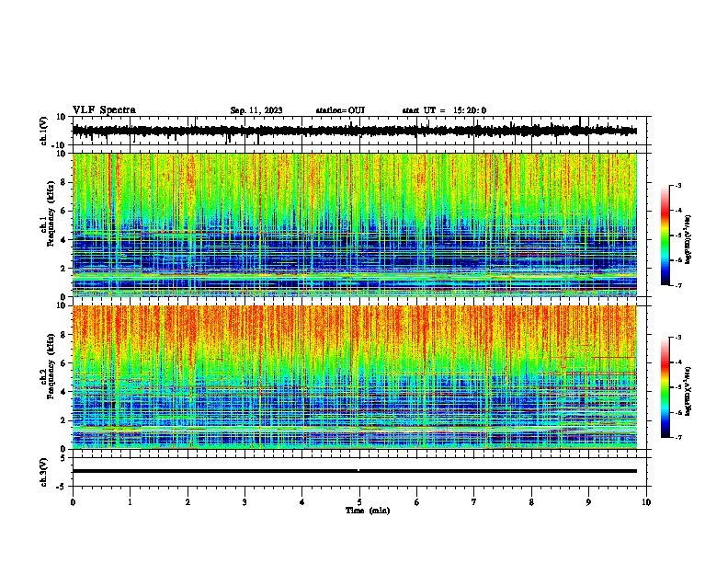Click the ch.2 colorbar "-7" value

coord(677,437)
